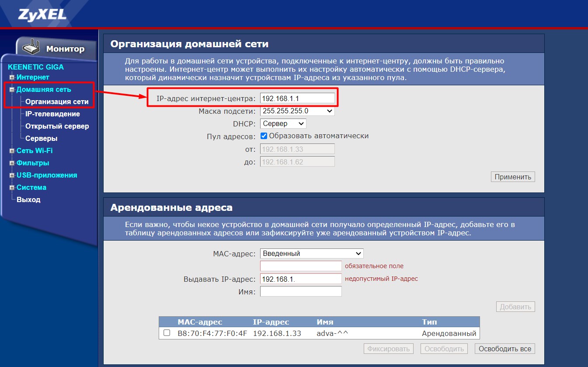Open IP-телевидение settings page

coord(52,114)
